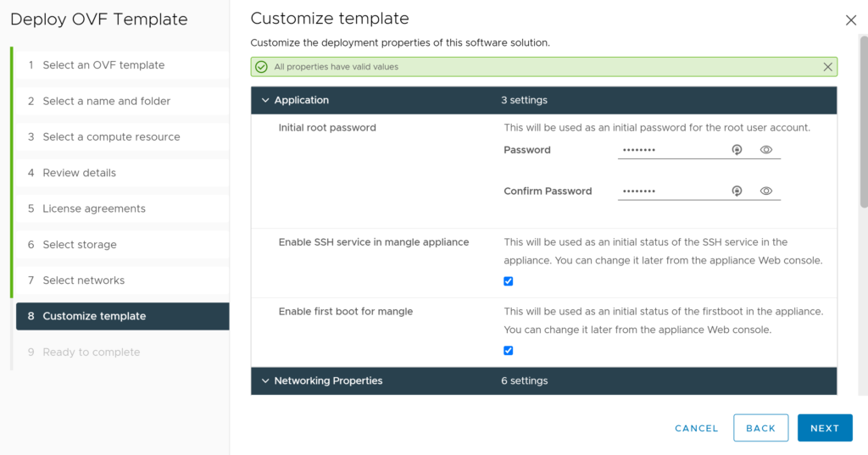Dismiss the 'All properties have valid values' banner
Viewport: 868px width, 455px height.
click(x=827, y=67)
